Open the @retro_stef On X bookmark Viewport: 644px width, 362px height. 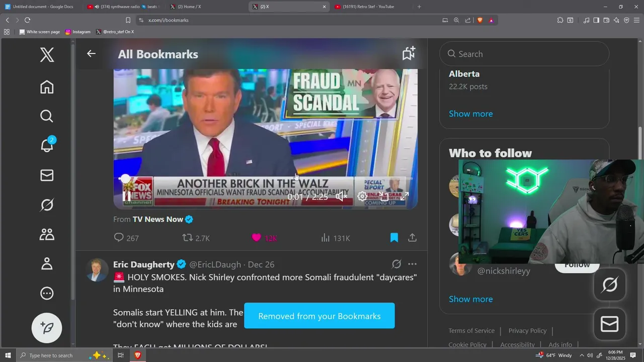point(115,32)
